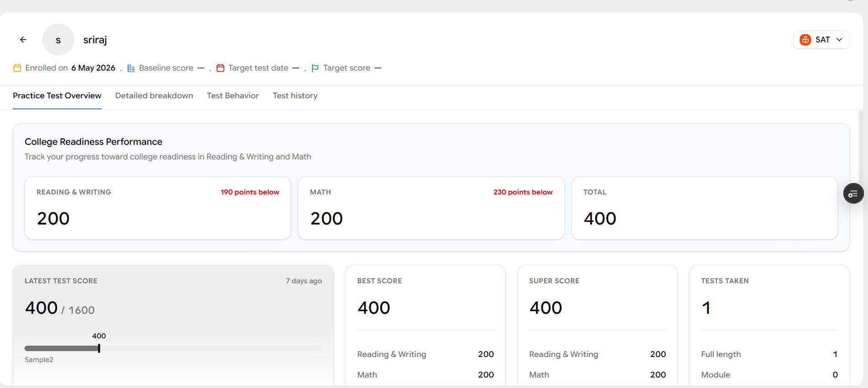Click Math row in Super Score card
The image size is (868, 388).
[597, 375]
